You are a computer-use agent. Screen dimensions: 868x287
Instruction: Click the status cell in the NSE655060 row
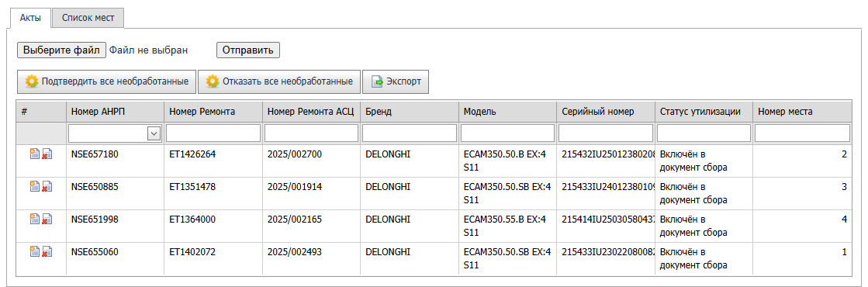704,259
